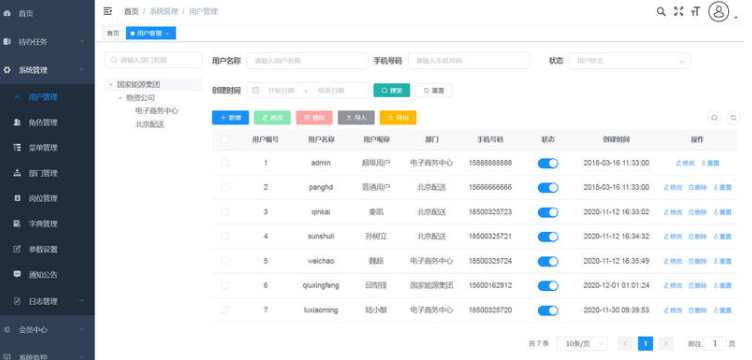
Task: Toggle status switch for sunshuli
Action: [548, 237]
